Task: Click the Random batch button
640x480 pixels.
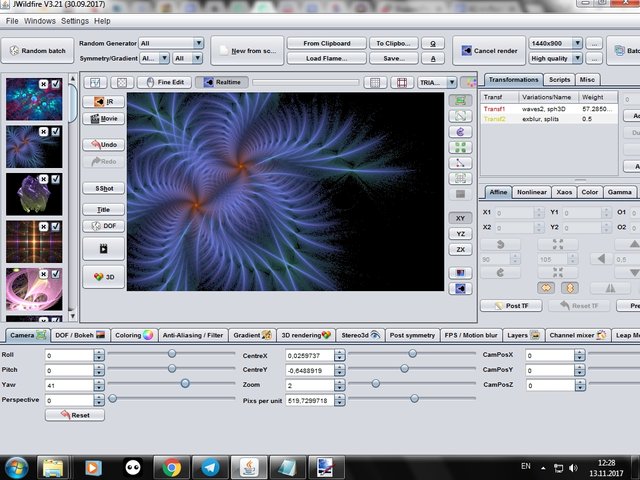Action: tap(36, 51)
